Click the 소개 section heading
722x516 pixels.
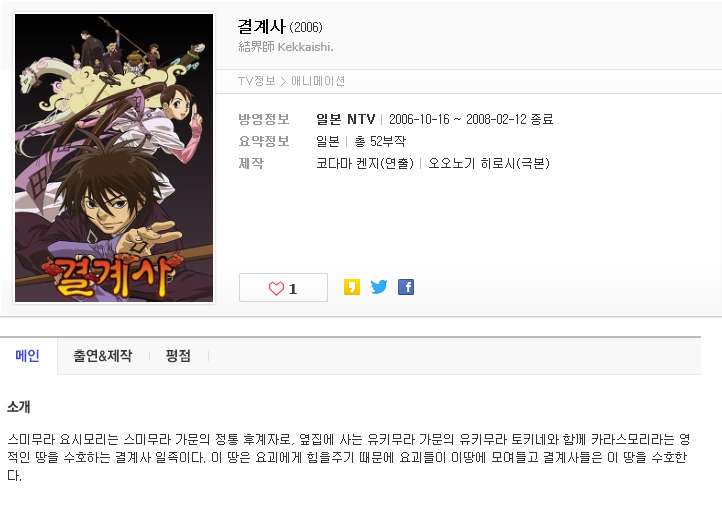pos(19,407)
